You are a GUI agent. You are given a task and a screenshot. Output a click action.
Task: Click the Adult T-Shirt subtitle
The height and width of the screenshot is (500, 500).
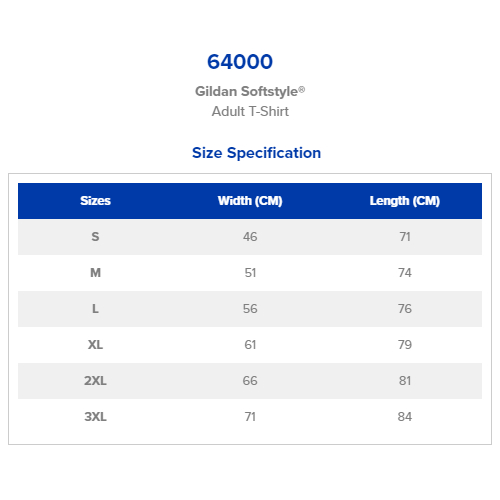click(250, 111)
